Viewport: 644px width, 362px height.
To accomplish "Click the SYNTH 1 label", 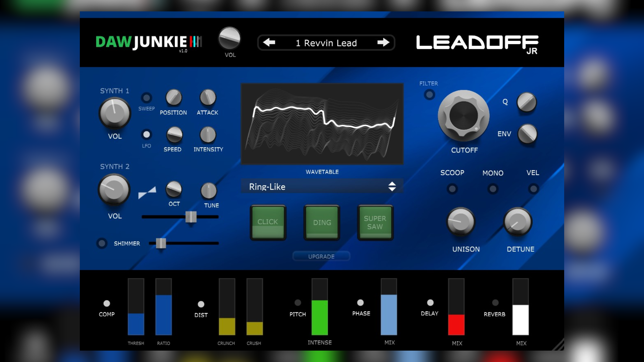I will [x=114, y=91].
